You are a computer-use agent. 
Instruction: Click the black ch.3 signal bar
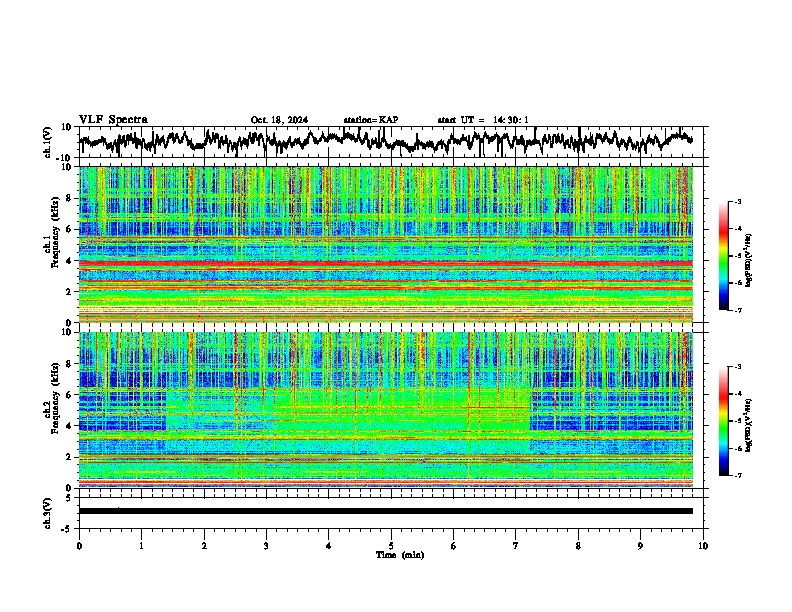[386, 511]
